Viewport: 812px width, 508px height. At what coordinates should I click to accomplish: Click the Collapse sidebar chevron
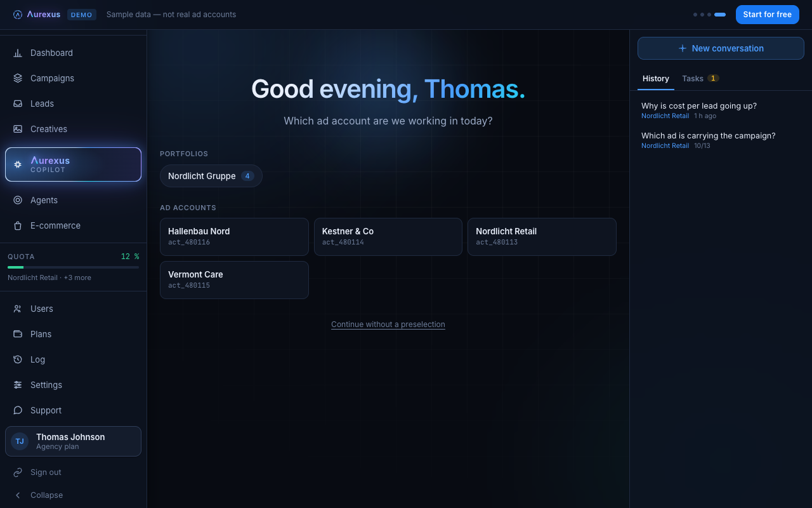coord(18,495)
